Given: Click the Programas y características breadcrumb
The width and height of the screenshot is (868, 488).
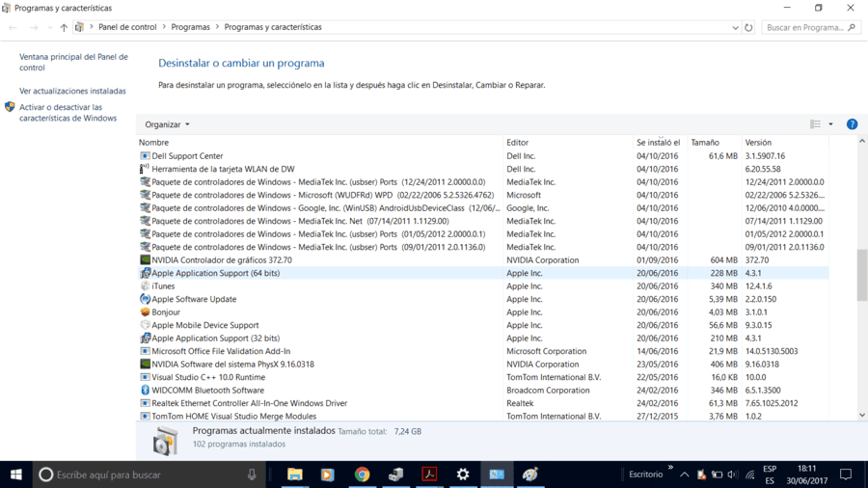Looking at the screenshot, I should [273, 27].
